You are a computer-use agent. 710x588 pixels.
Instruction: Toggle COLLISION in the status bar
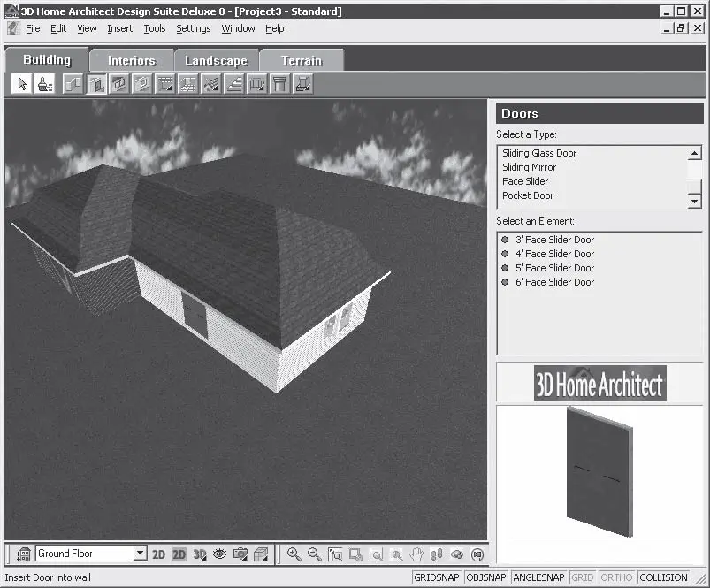pyautogui.click(x=663, y=577)
